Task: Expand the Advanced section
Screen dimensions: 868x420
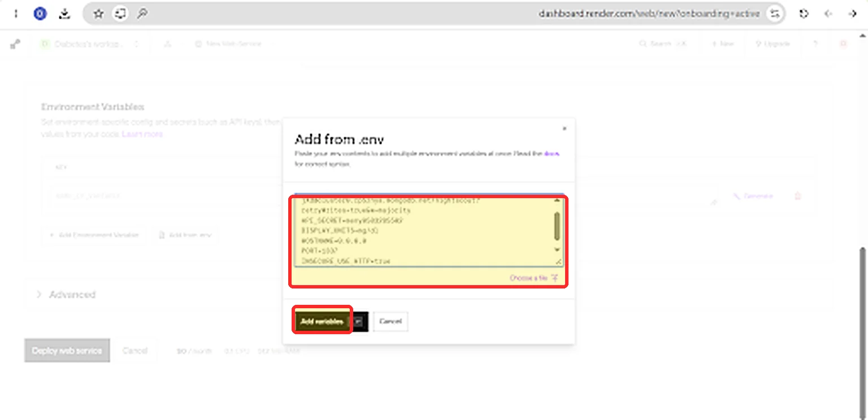Action: (x=66, y=295)
